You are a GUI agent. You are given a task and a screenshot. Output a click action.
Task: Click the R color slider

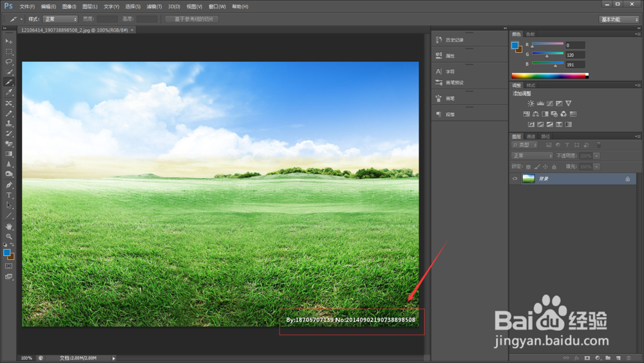(547, 44)
